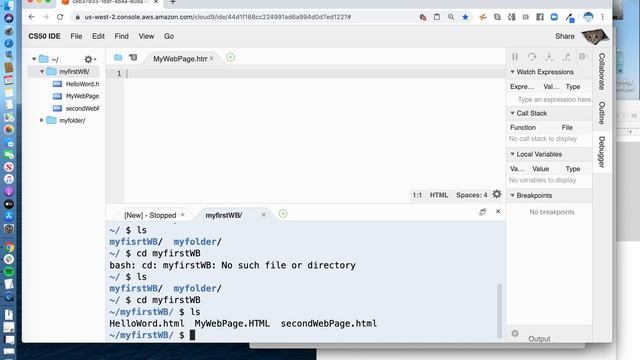Open the Collaborate side panel
Image resolution: width=640 pixels, height=360 pixels.
(602, 71)
